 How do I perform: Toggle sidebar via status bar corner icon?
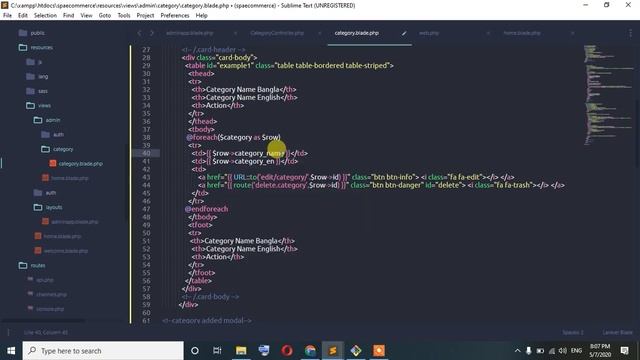(8, 333)
